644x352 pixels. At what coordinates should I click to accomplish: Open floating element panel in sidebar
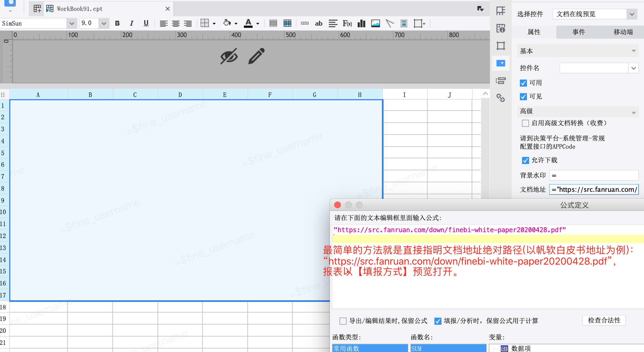(x=501, y=45)
